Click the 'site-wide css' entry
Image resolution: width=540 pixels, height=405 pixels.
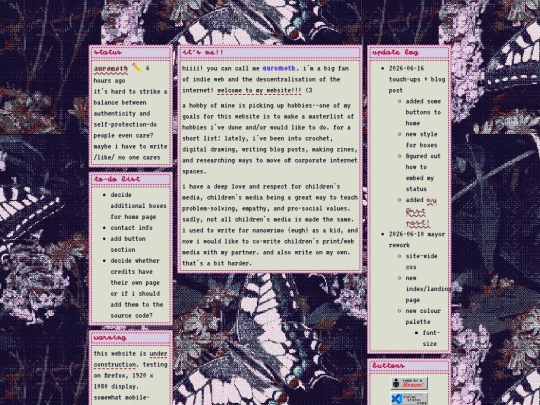421,261
